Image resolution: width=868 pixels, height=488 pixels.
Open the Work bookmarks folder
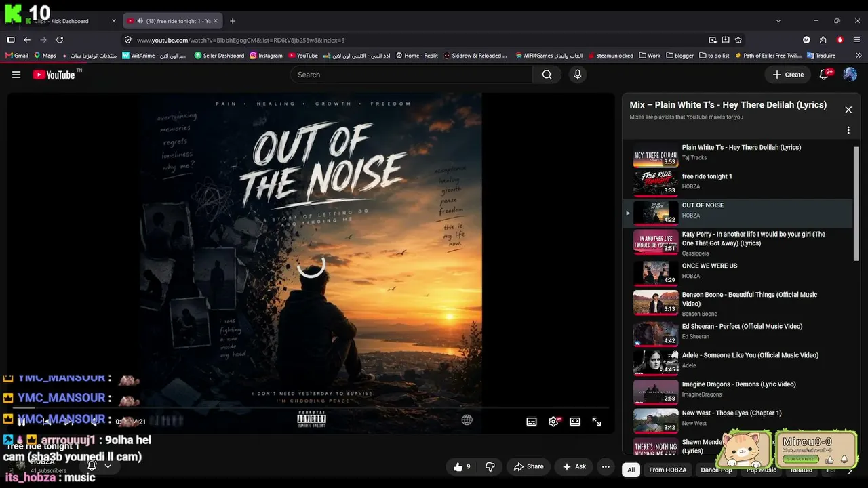650,56
